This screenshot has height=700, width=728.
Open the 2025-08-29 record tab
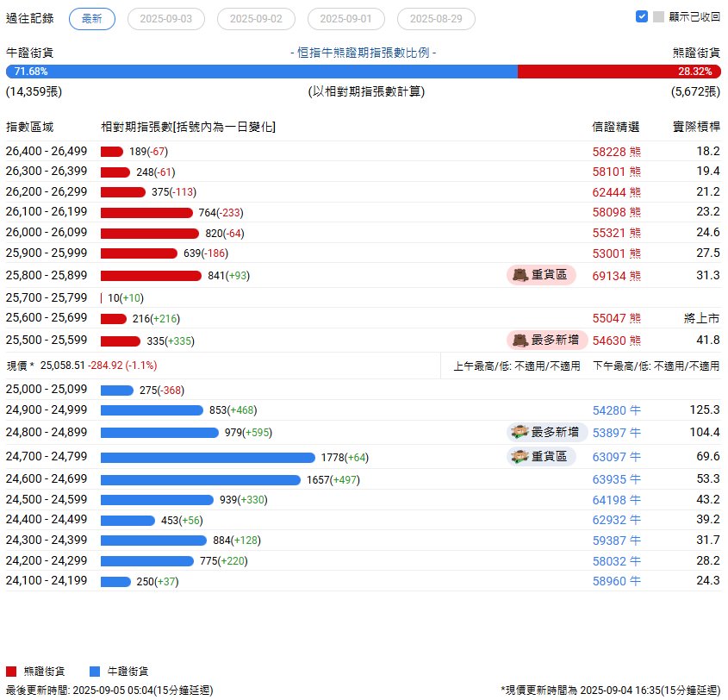(436, 19)
